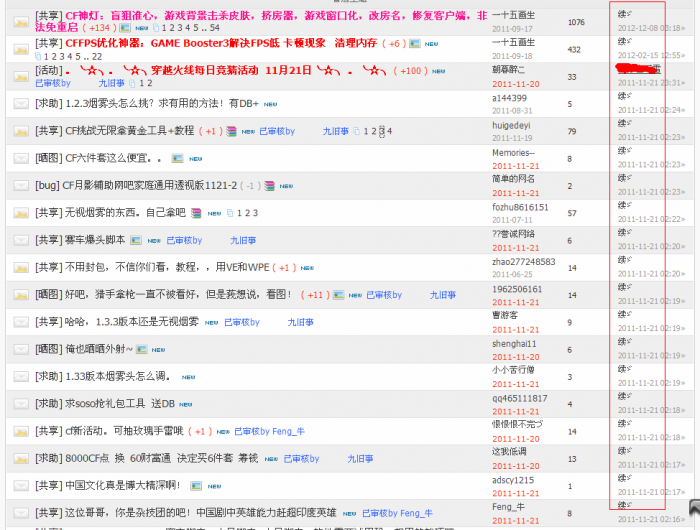This screenshot has width=700, height=530.
Task: Click folder icon of 不用封包 thread
Action: [21, 267]
